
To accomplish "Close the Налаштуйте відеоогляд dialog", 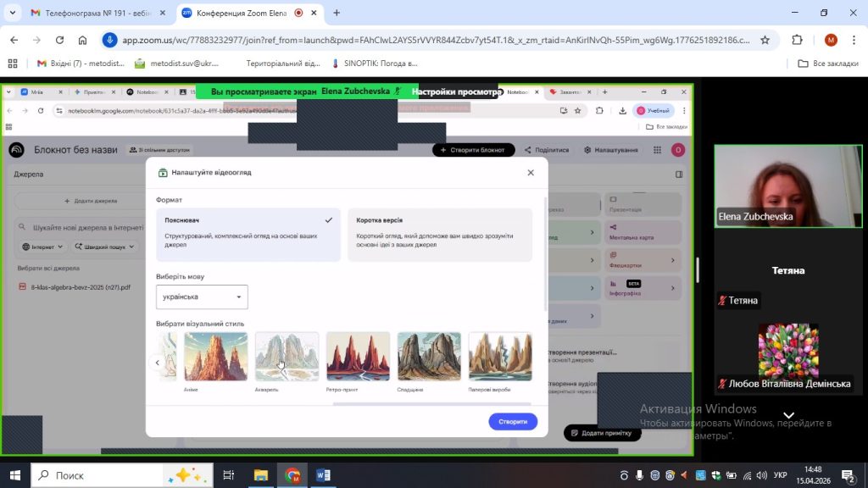I will coord(531,173).
